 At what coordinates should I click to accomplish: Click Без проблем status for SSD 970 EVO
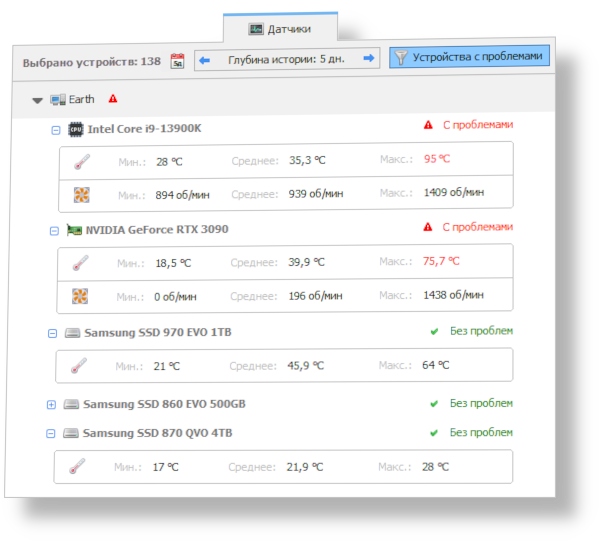[481, 331]
